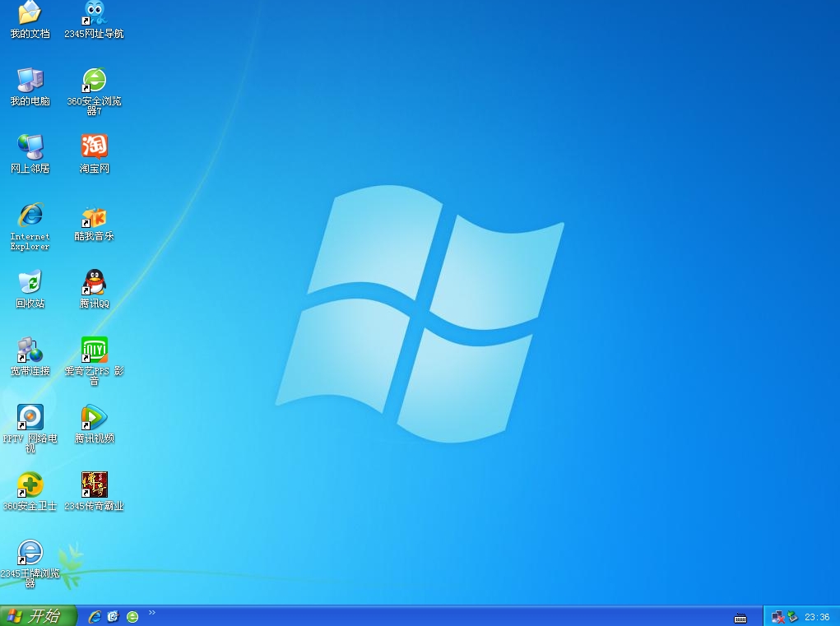840x626 pixels.
Task: Select the 淘宝网 desktop icon
Action: (95, 154)
